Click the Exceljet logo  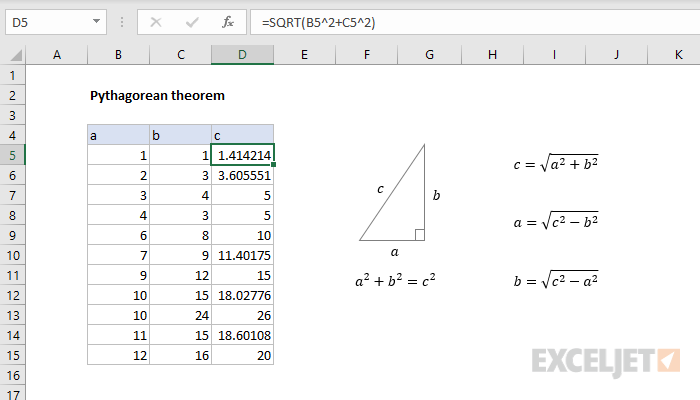click(x=606, y=359)
